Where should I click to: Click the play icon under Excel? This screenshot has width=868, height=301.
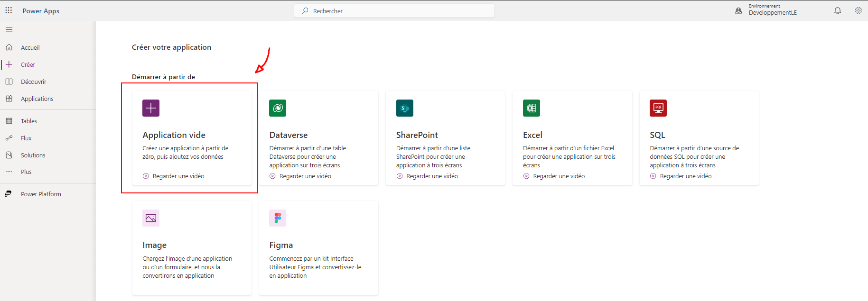pyautogui.click(x=526, y=176)
